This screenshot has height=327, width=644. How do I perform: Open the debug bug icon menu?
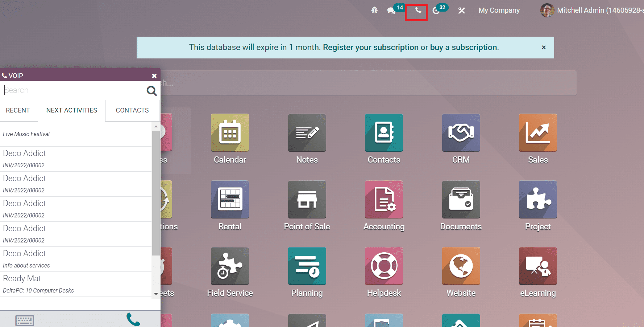(x=374, y=10)
